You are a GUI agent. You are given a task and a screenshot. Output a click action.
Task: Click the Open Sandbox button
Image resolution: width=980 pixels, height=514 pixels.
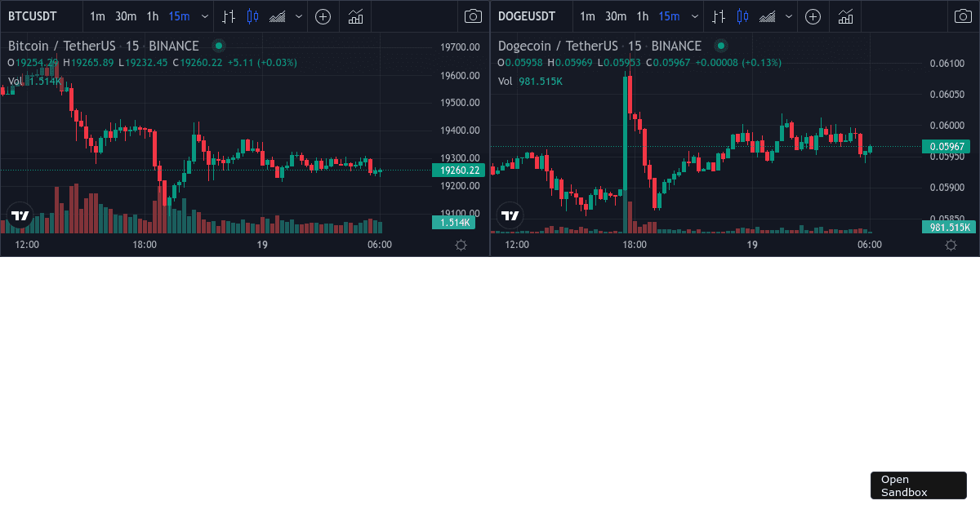coord(918,485)
